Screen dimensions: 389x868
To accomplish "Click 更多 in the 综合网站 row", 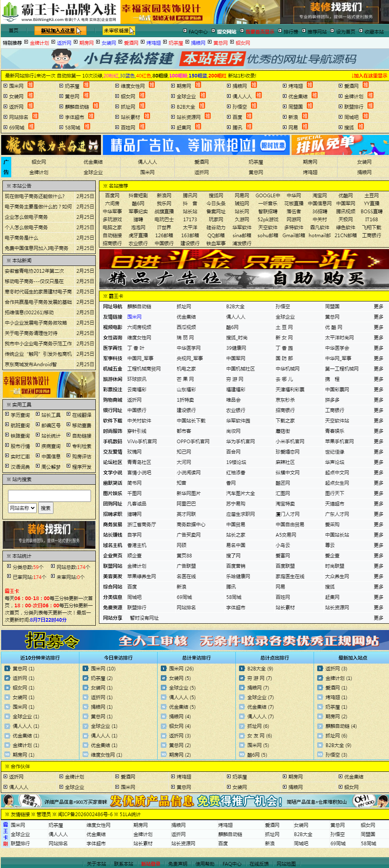I will click(x=379, y=587).
